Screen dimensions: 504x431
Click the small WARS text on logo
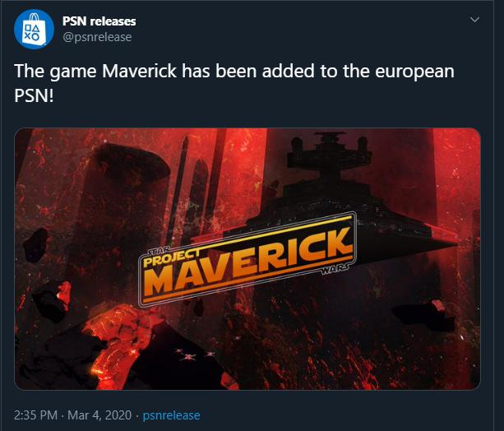click(x=335, y=270)
